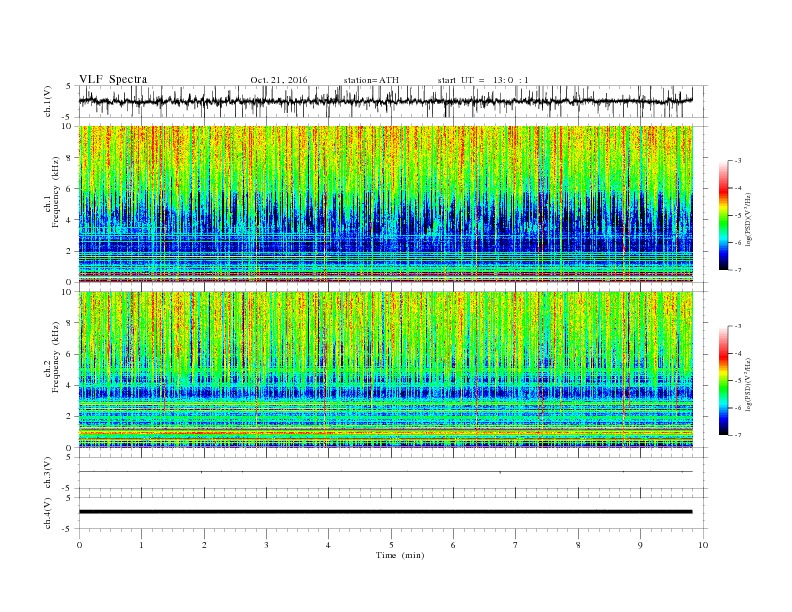792x612 pixels.
Task: Click the "8" kHz tick on ch.2 spectrogram axis
Action: (x=69, y=323)
